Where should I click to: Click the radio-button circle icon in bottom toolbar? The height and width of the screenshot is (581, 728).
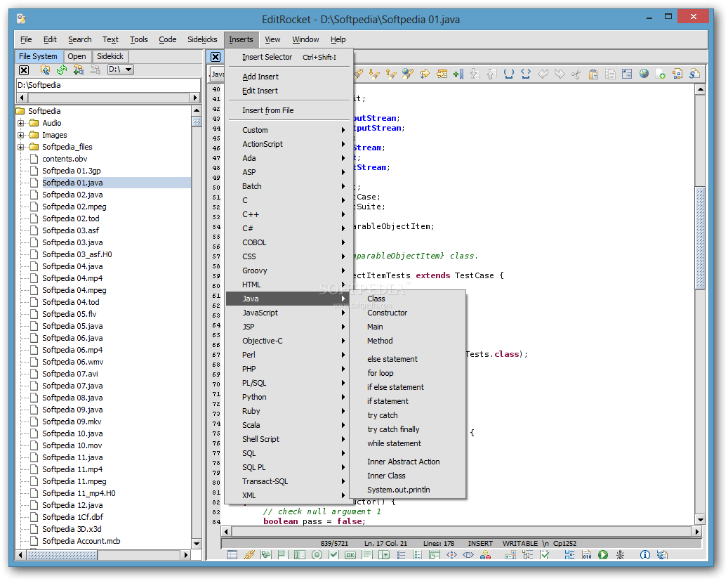(317, 554)
